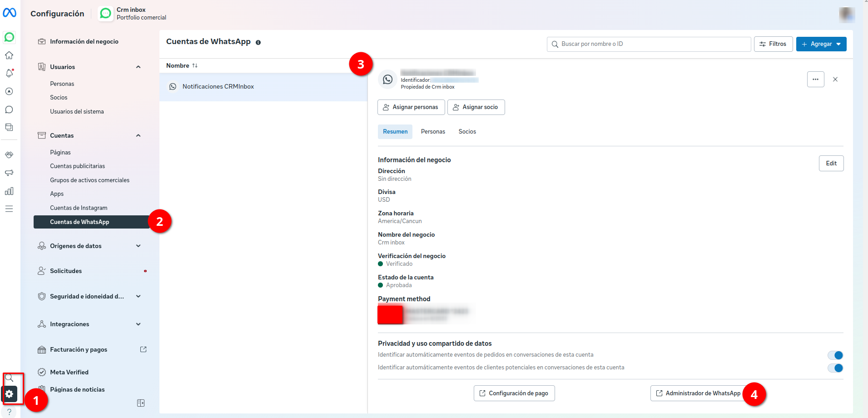This screenshot has height=418, width=868.
Task: Open notifications bell icon
Action: [x=9, y=73]
